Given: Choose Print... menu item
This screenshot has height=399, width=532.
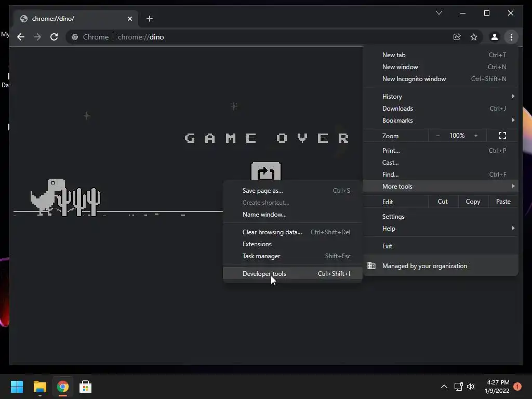Looking at the screenshot, I should tap(441, 150).
